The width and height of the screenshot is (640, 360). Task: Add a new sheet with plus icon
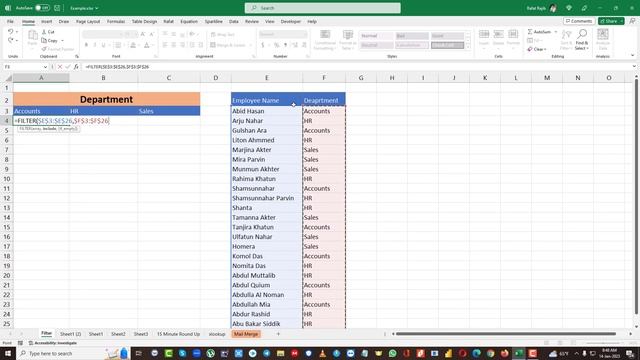[278, 334]
